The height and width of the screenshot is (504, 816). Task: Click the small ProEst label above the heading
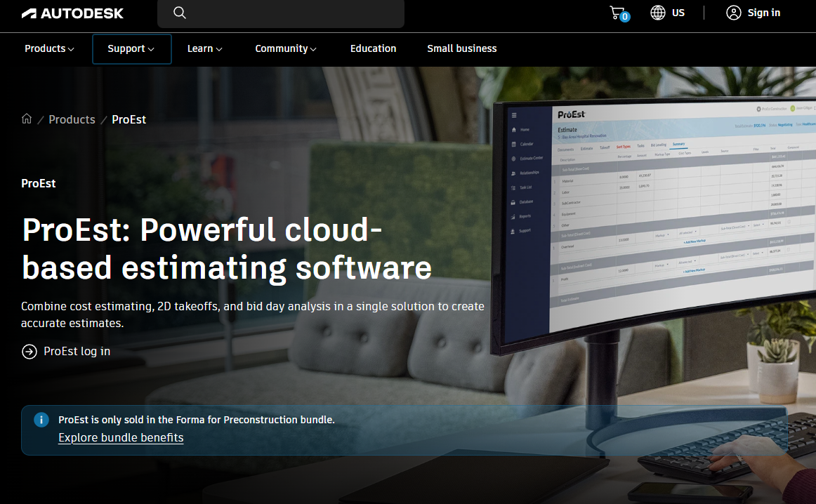pyautogui.click(x=39, y=184)
